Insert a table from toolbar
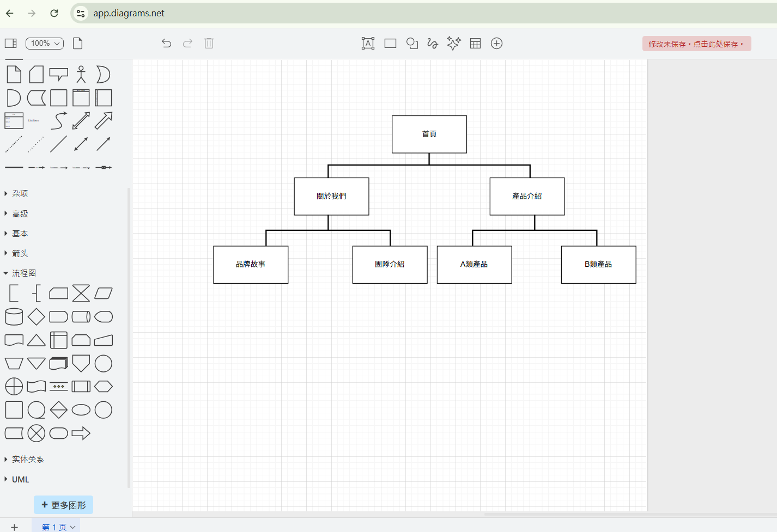Image resolution: width=777 pixels, height=532 pixels. point(475,44)
